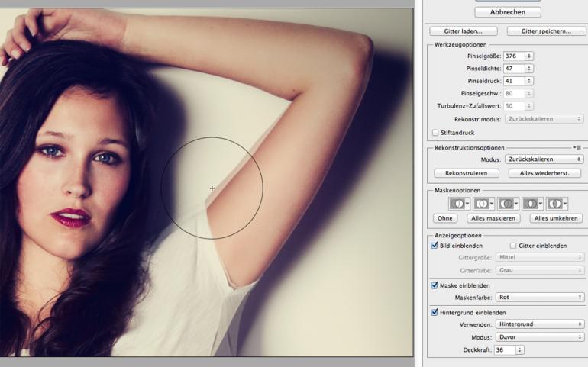Click the Werkzeugoptionen section heading
Image resolution: width=588 pixels, height=367 pixels.
pyautogui.click(x=460, y=44)
